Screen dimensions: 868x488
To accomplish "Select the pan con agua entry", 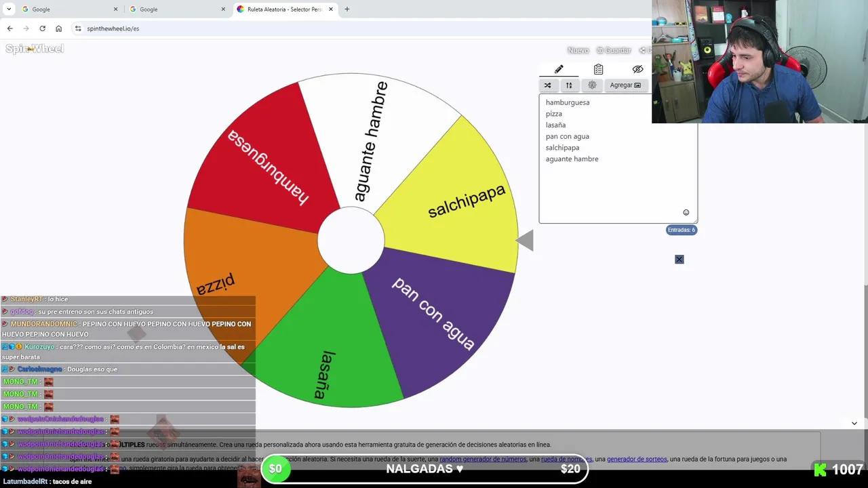I will (568, 136).
